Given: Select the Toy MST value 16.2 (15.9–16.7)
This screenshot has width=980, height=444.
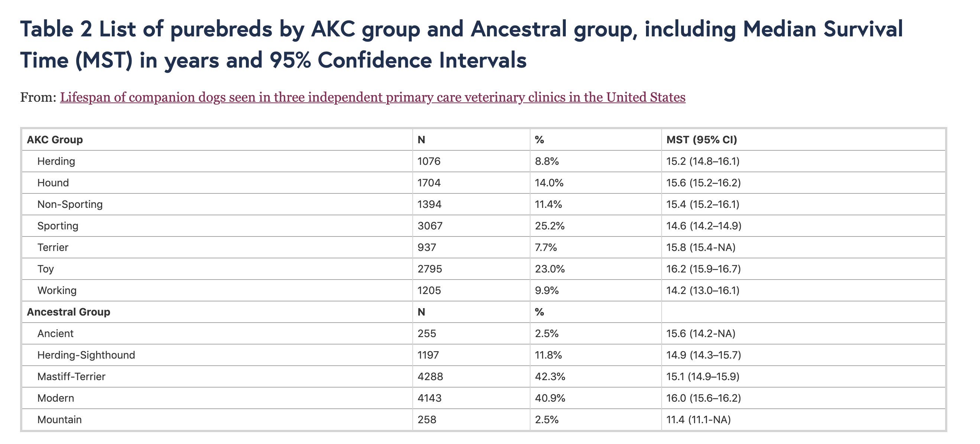Looking at the screenshot, I should pos(704,269).
